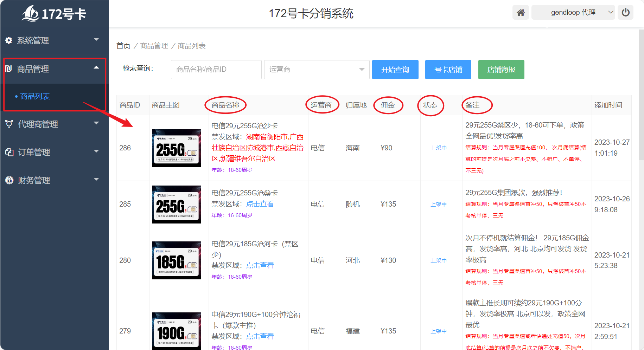Select 商品列表 in the sidebar
Image resolution: width=644 pixels, height=350 pixels.
35,96
